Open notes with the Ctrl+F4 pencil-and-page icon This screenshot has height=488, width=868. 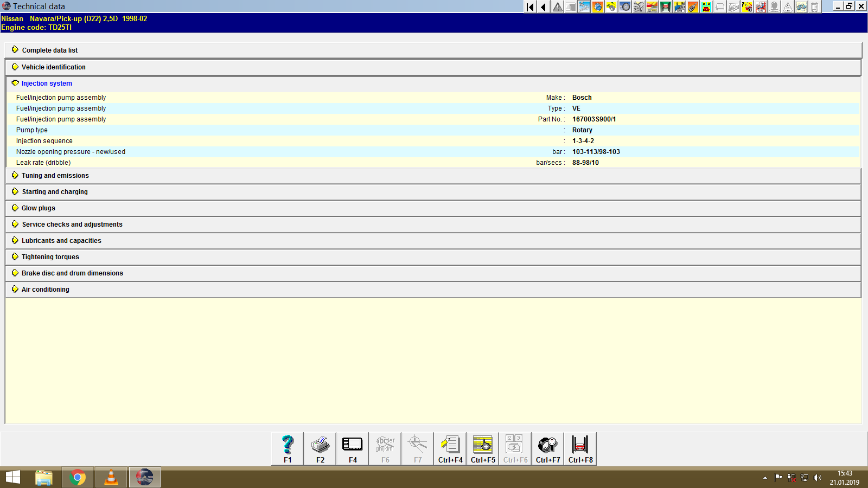point(450,448)
